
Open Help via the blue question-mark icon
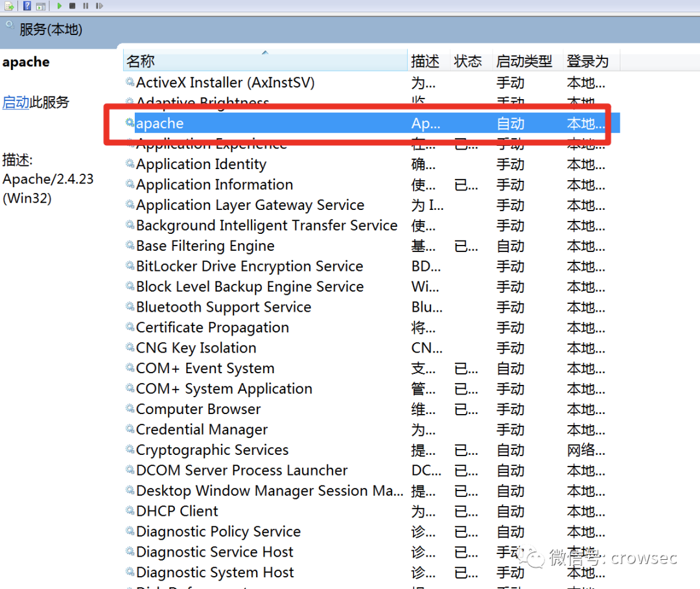pyautogui.click(x=27, y=6)
